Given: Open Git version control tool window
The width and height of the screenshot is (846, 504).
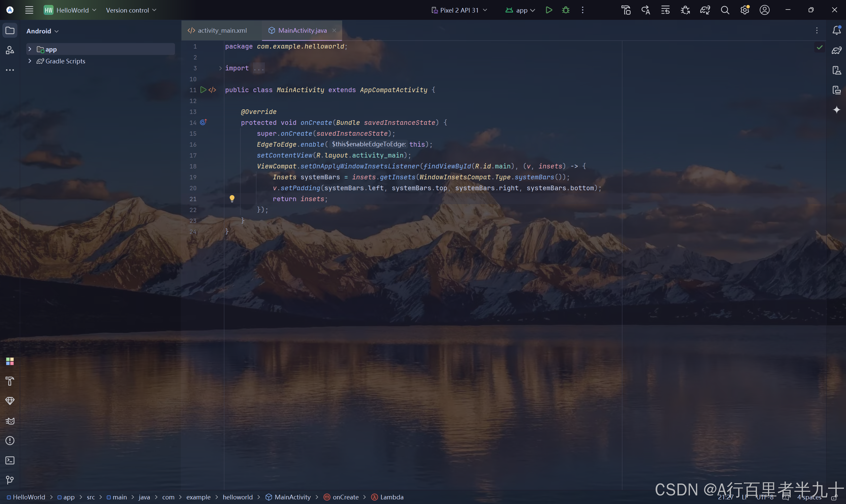Looking at the screenshot, I should (10, 480).
